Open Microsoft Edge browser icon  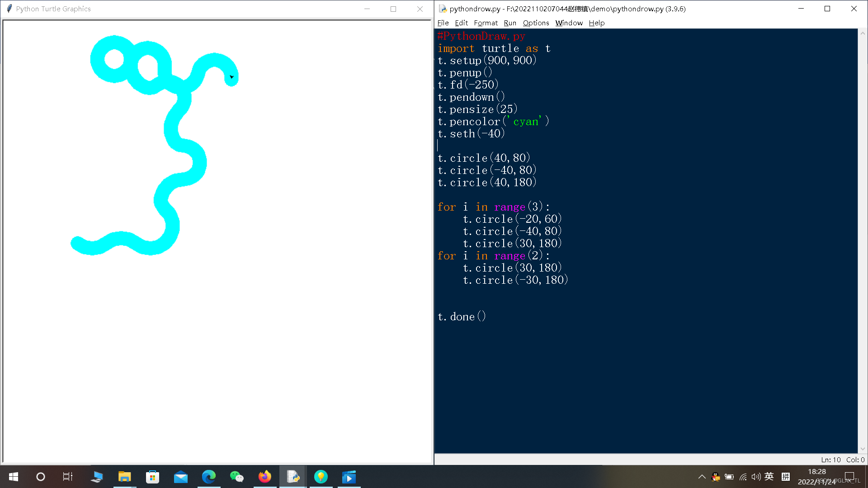[209, 477]
